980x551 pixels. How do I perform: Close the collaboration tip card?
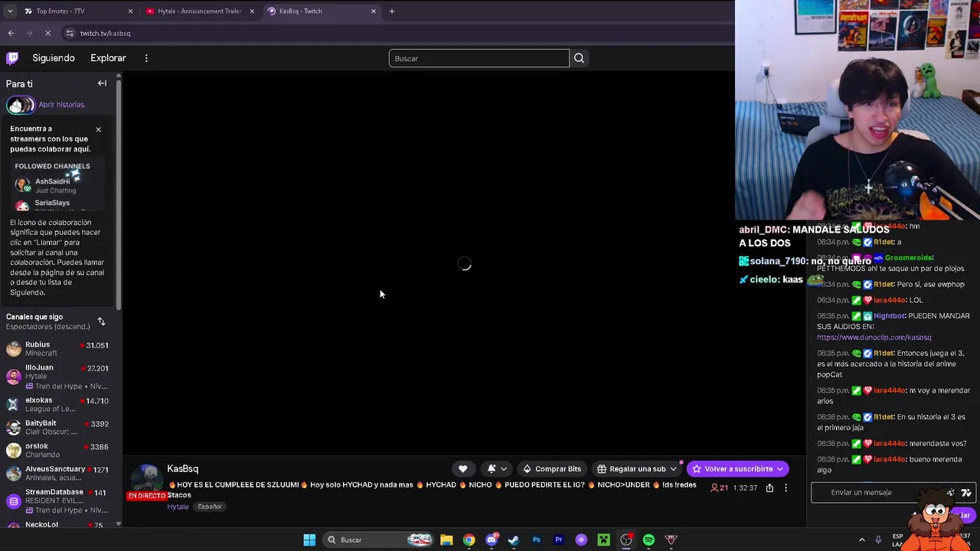[x=98, y=129]
